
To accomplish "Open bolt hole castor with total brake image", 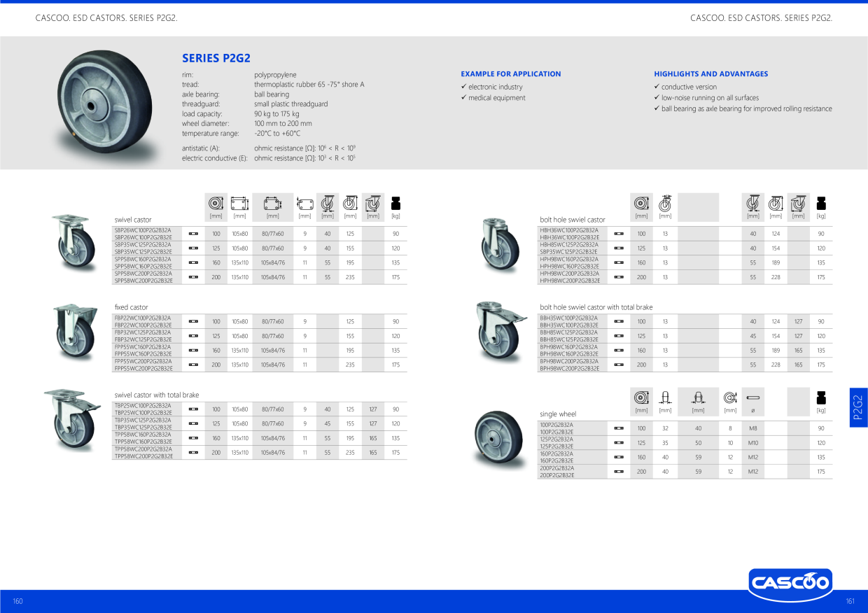I will (501, 330).
